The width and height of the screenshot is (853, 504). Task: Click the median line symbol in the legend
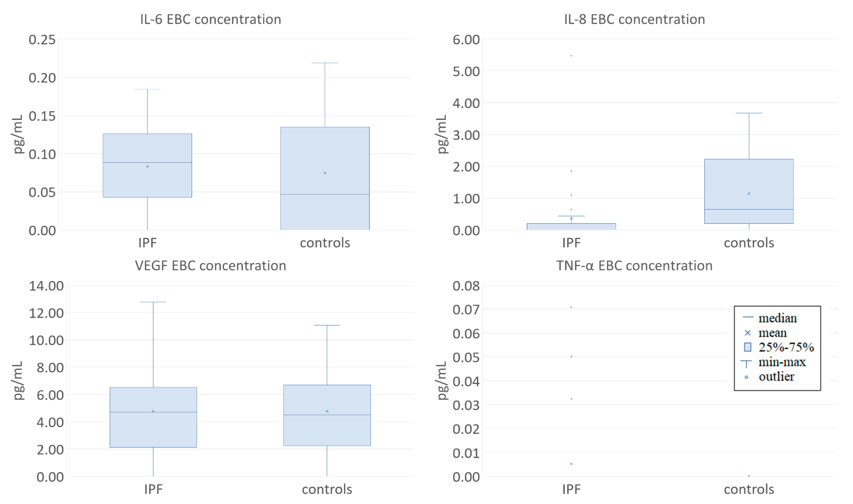[748, 317]
